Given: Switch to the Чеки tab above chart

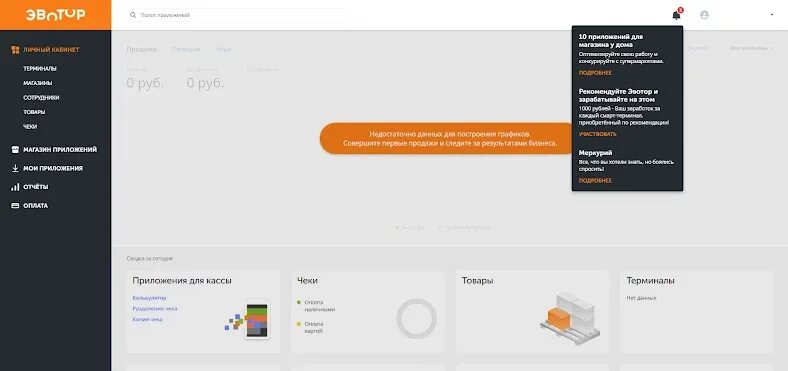Looking at the screenshot, I should click(x=223, y=49).
